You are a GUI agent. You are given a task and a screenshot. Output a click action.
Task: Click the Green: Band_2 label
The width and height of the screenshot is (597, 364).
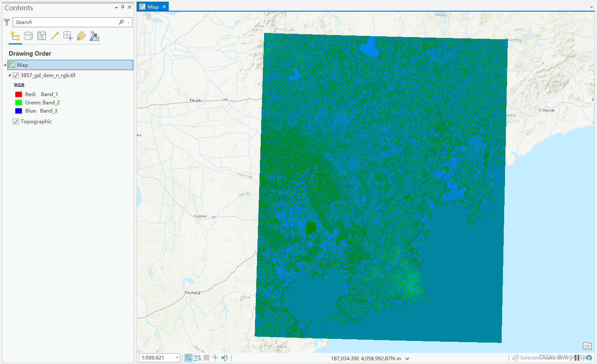click(42, 103)
